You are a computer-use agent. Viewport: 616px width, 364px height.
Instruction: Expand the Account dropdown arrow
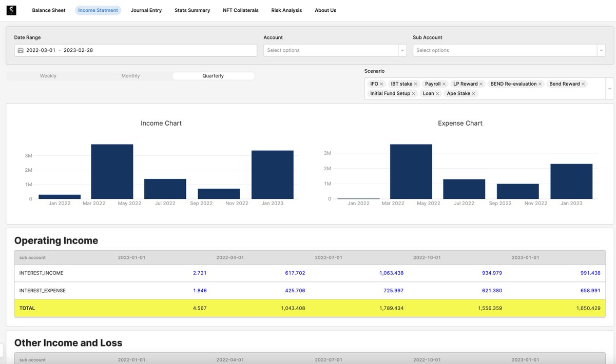(402, 50)
